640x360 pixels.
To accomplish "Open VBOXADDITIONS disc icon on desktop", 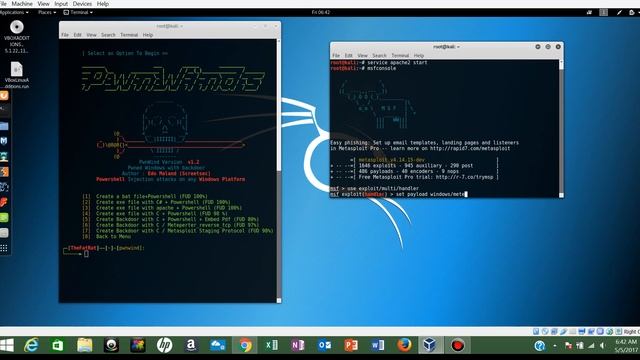I will click(16, 28).
